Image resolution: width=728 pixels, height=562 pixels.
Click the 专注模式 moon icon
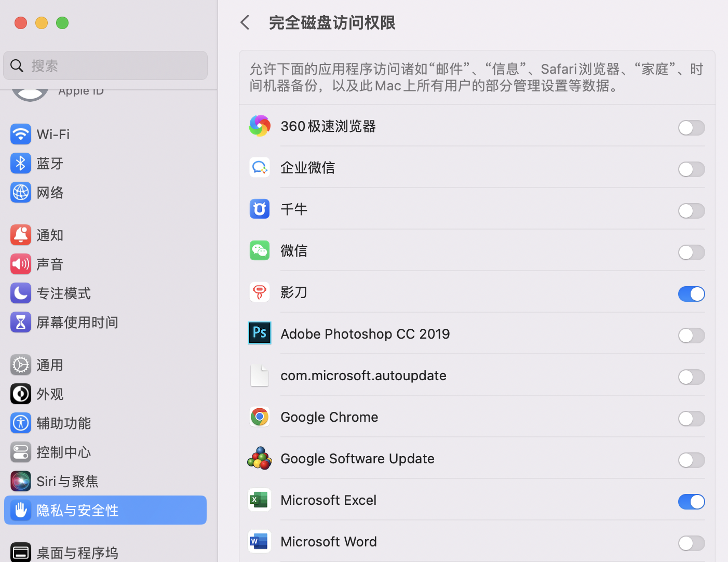[21, 293]
